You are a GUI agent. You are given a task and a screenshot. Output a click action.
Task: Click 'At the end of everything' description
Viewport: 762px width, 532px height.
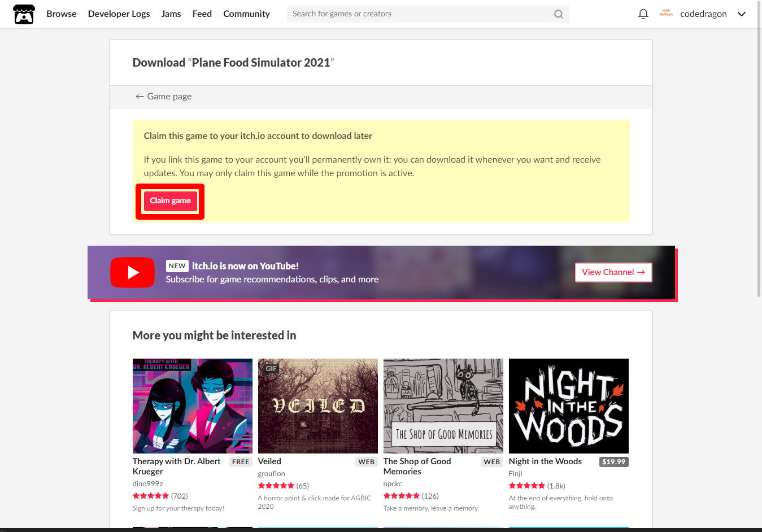pos(561,502)
